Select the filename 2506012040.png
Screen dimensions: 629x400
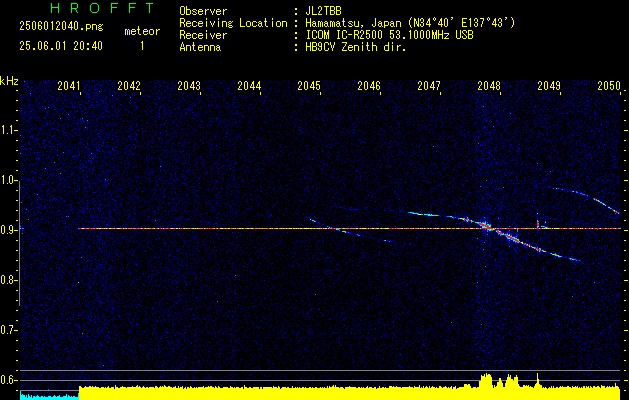tap(61, 26)
